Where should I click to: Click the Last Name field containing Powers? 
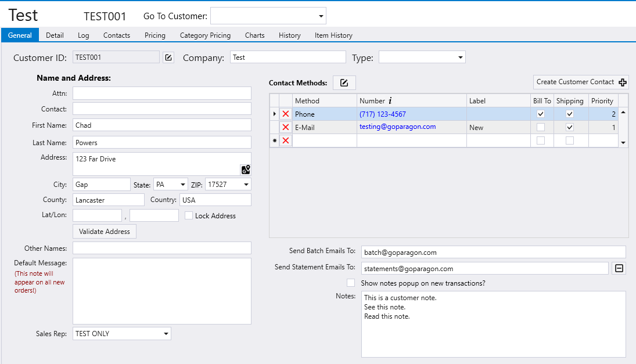coord(162,142)
